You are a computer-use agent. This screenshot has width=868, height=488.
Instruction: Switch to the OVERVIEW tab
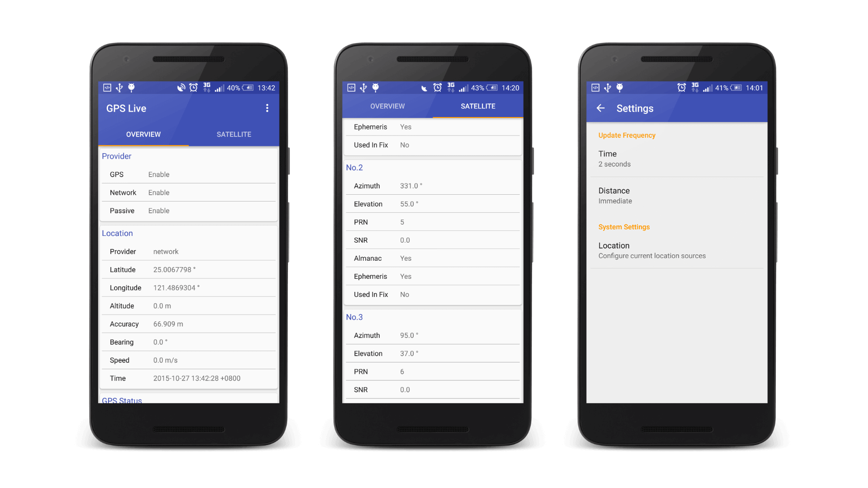(x=388, y=105)
